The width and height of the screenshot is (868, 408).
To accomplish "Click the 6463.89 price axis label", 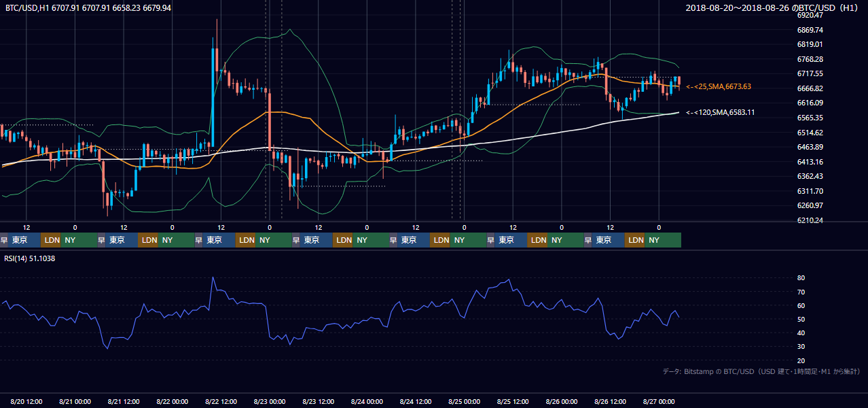I will tap(810, 147).
